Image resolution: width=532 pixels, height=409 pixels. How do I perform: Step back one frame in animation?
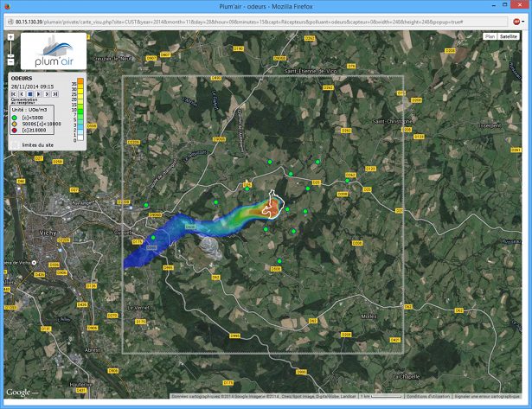click(x=22, y=94)
